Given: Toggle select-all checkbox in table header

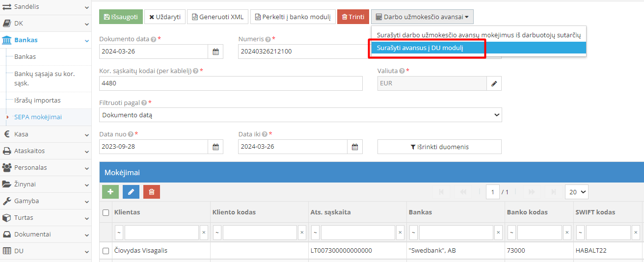Looking at the screenshot, I should click(x=106, y=212).
